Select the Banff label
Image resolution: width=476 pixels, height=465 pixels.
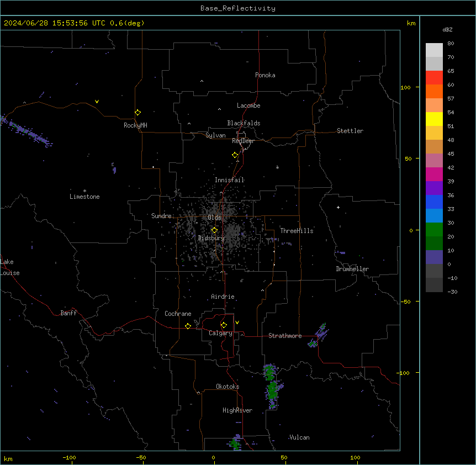pyautogui.click(x=68, y=313)
